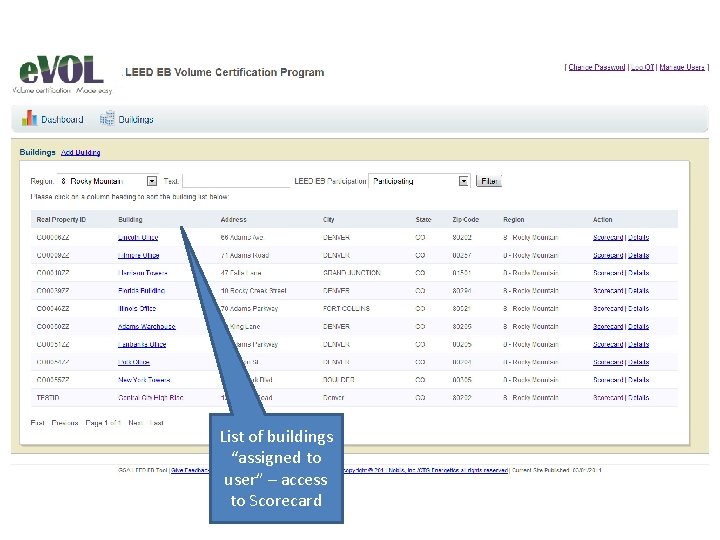Viewport: 720px width, 540px height.
Task: Open the Dashboard tab
Action: click(62, 119)
